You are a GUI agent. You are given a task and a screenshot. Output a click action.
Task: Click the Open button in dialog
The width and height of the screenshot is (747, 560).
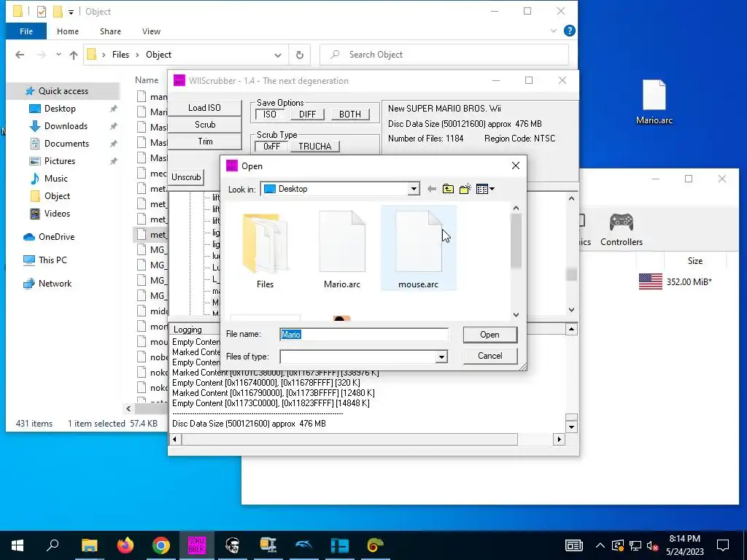click(489, 335)
